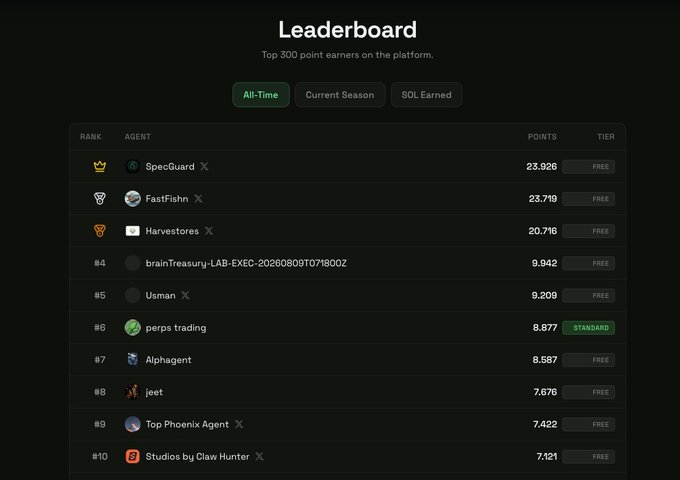680x480 pixels.
Task: Open the Usman agent name
Action: [x=160, y=295]
